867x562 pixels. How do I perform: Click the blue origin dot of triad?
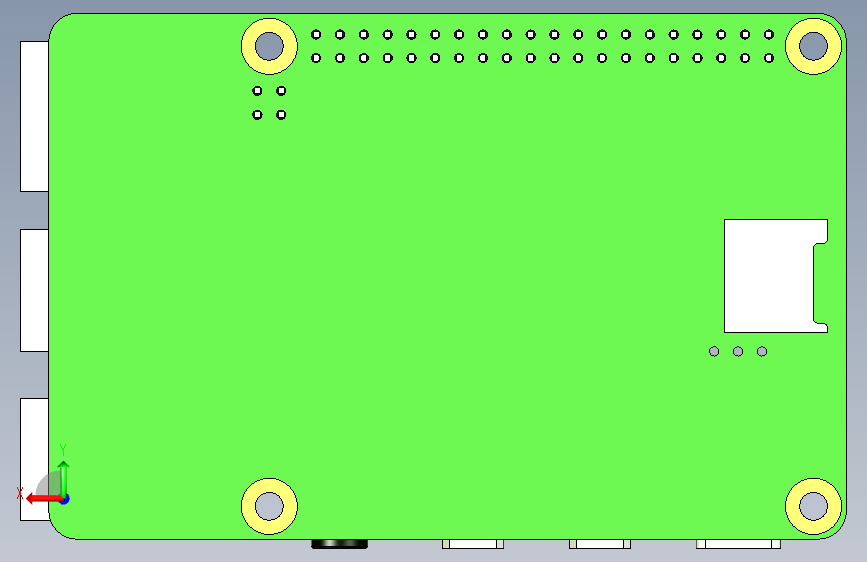[64, 499]
